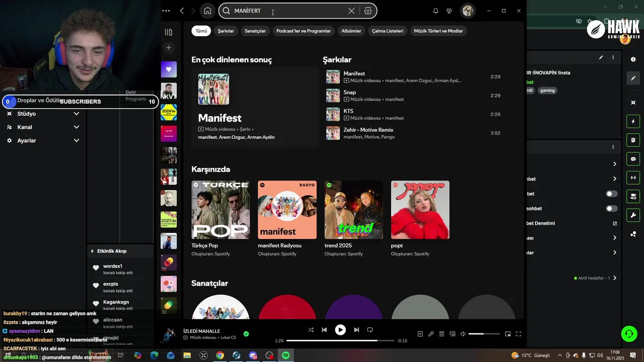Play the Snap song row
Image resolution: width=644 pixels, height=362 pixels.
(x=413, y=96)
